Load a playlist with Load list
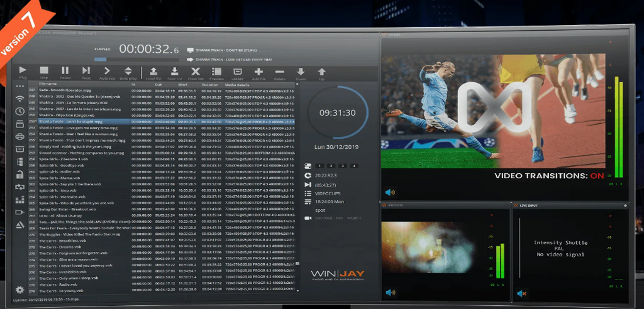644x309 pixels. (x=153, y=73)
